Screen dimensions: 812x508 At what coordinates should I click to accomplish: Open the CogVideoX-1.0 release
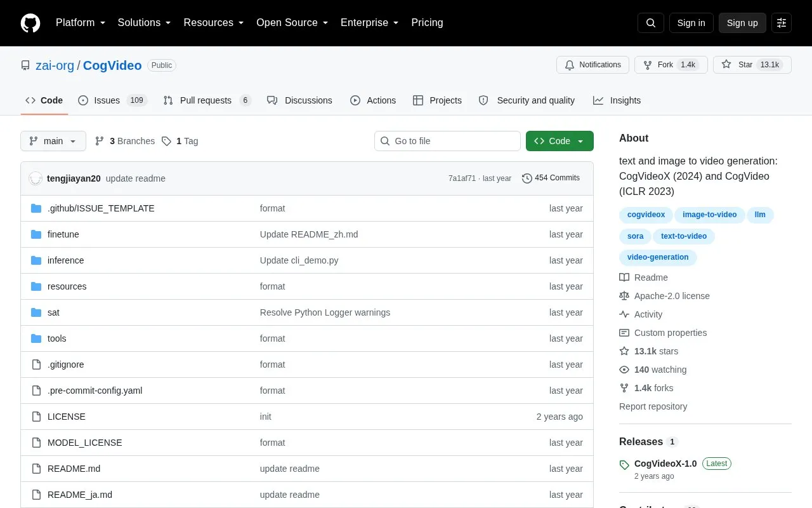[665, 464]
